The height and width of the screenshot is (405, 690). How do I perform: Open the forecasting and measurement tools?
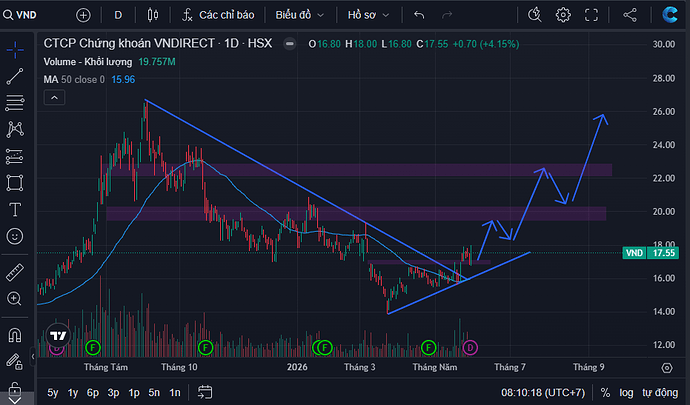click(x=15, y=156)
